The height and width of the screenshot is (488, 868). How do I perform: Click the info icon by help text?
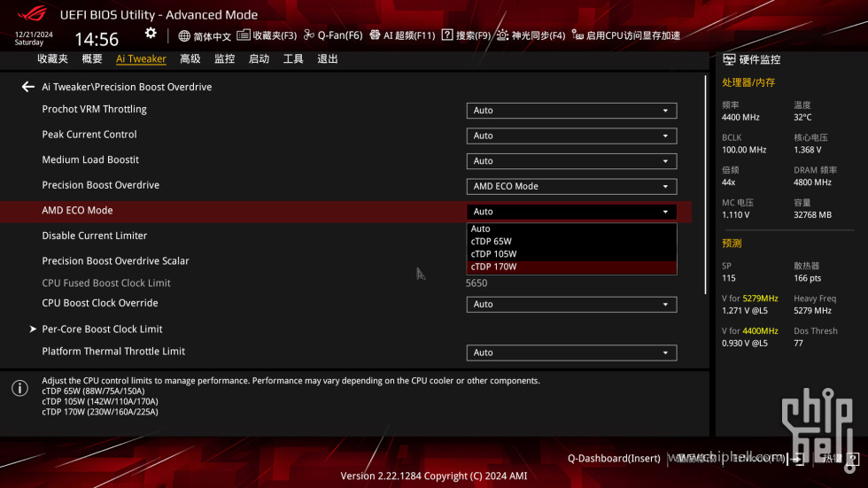(19, 388)
